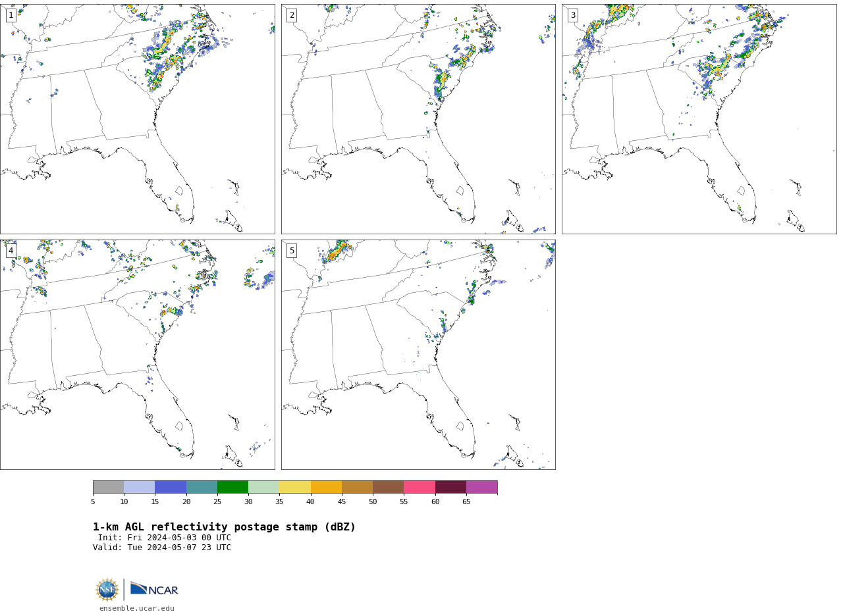Open ensemble member 4 map panel
The image size is (843, 616).
(138, 355)
